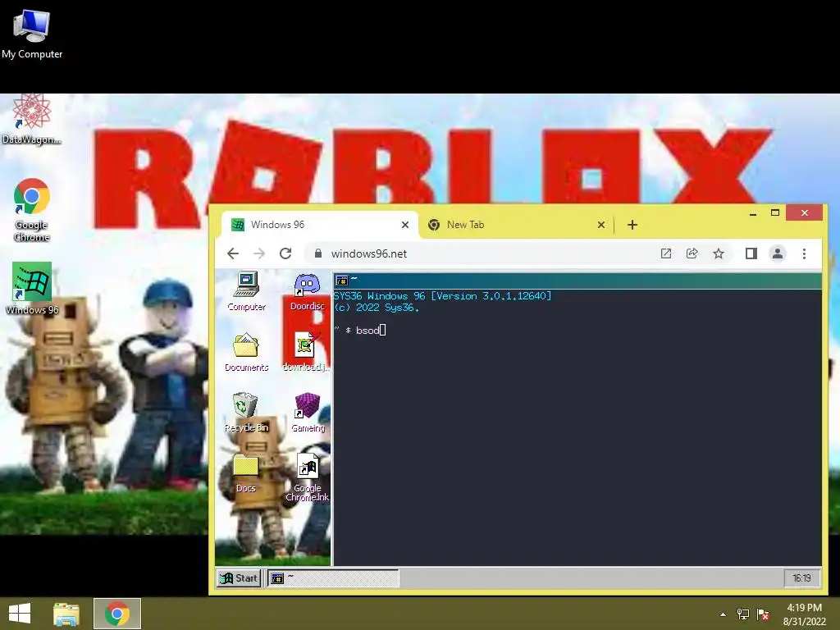This screenshot has height=630, width=840.
Task: Open the Gameing shortcut icon
Action: point(308,413)
